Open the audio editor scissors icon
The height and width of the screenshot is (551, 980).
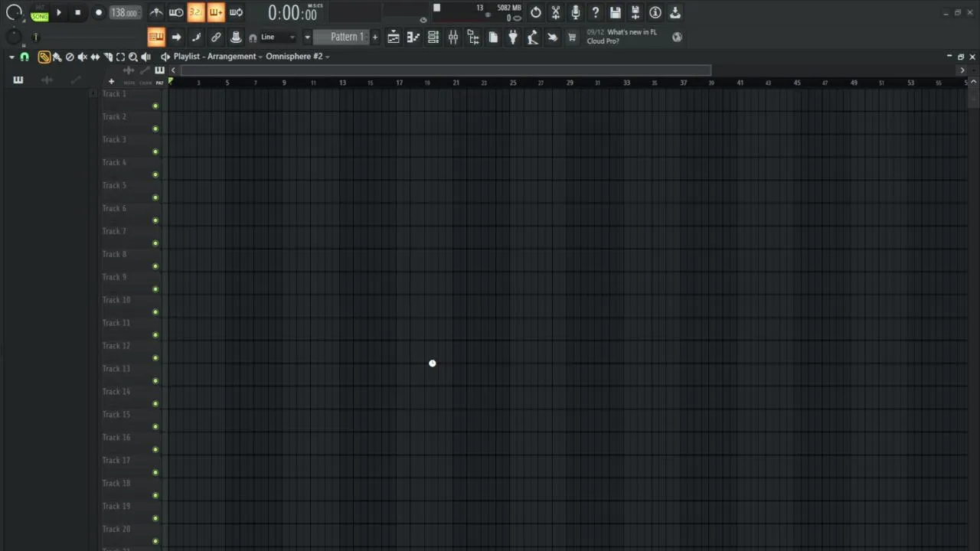tap(556, 12)
